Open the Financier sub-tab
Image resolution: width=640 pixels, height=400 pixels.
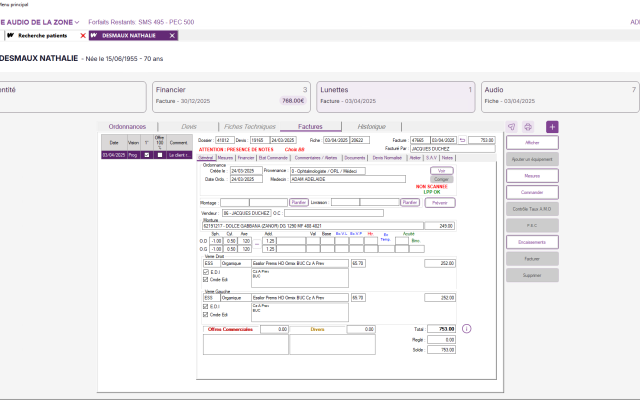[x=246, y=158]
